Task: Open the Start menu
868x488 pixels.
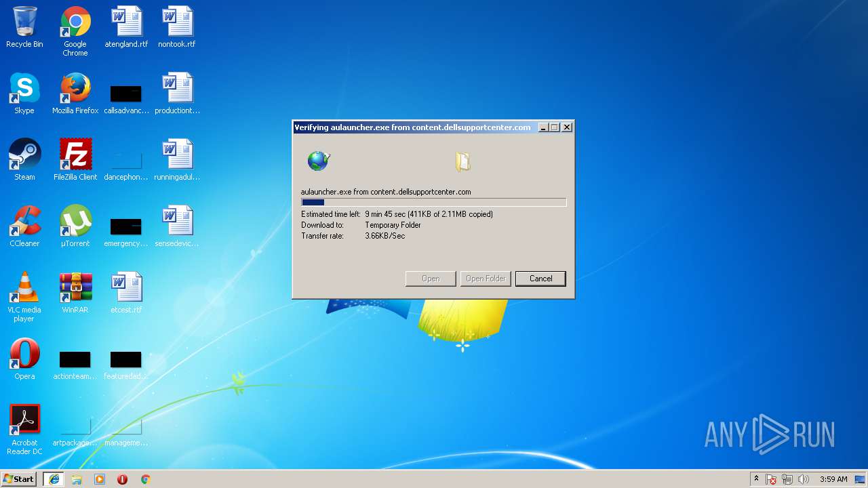Action: pyautogui.click(x=19, y=479)
